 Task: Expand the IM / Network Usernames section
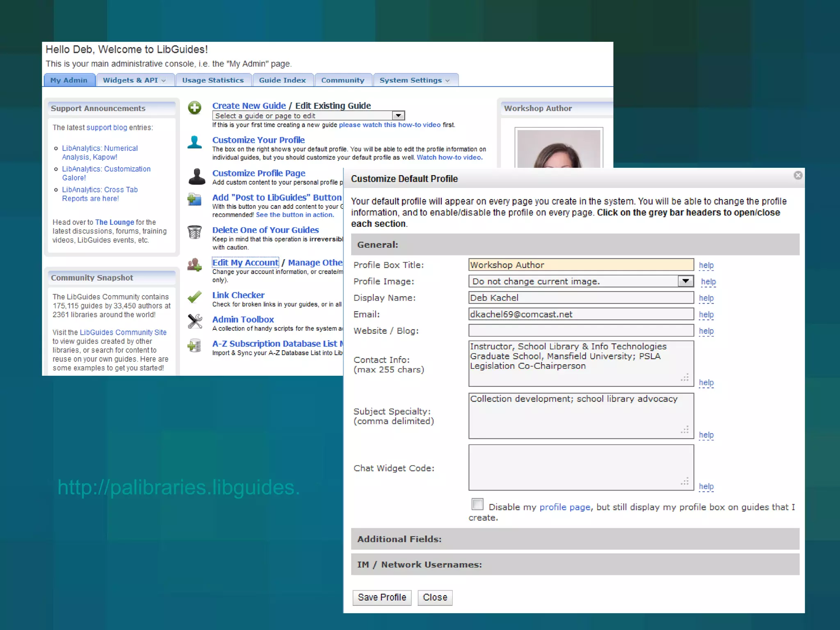(575, 564)
